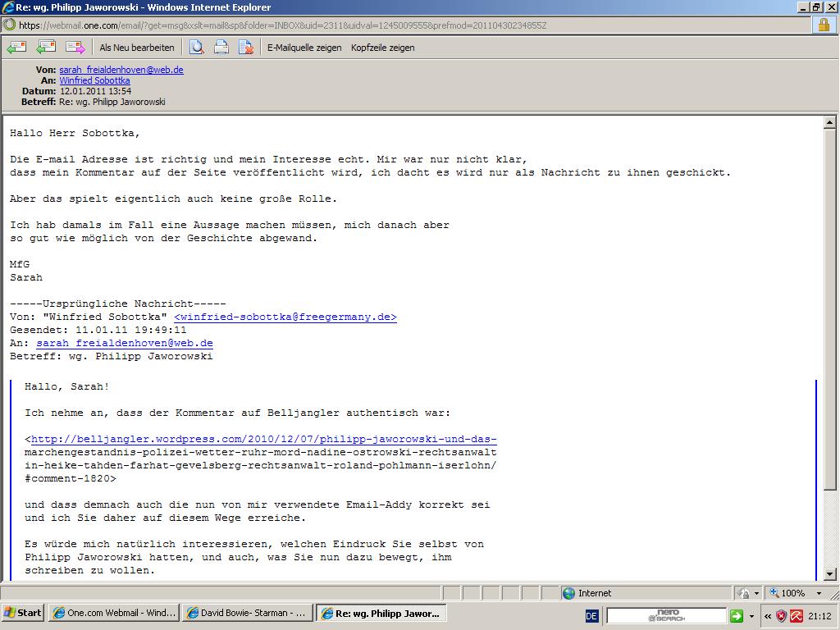The image size is (840, 630).
Task: Click the scrollbar up arrow of the message
Action: tap(829, 122)
